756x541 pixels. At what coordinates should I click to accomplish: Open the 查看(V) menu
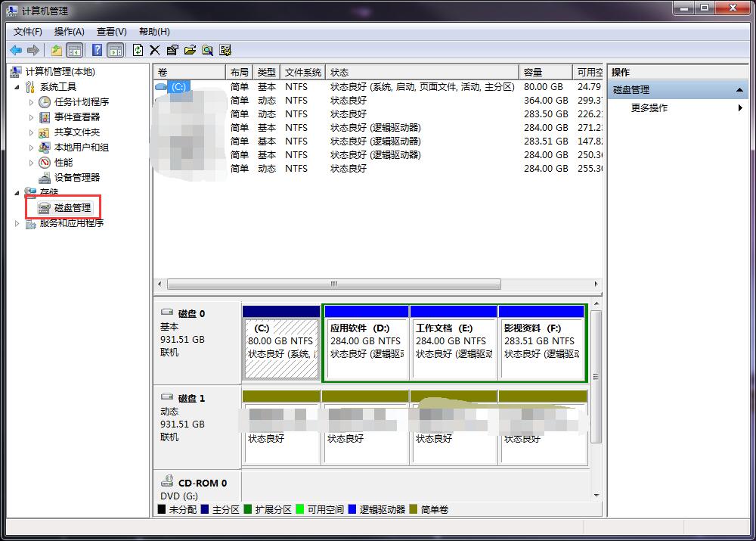[x=111, y=32]
